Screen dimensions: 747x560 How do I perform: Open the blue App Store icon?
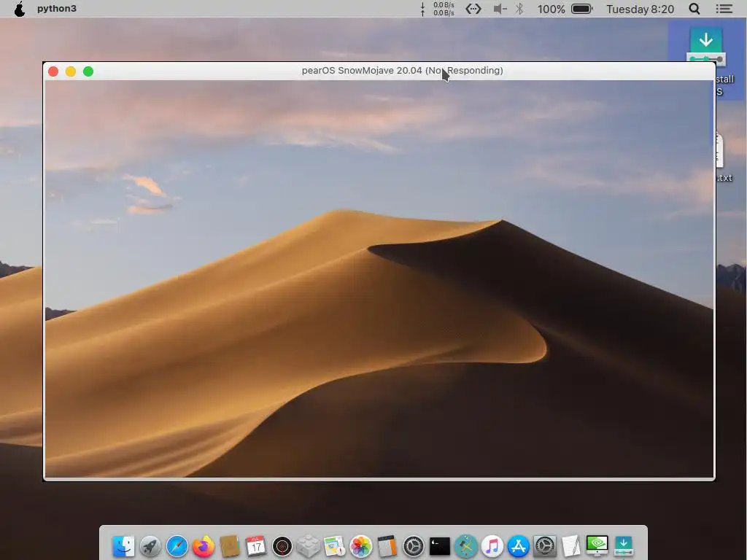[x=519, y=545]
